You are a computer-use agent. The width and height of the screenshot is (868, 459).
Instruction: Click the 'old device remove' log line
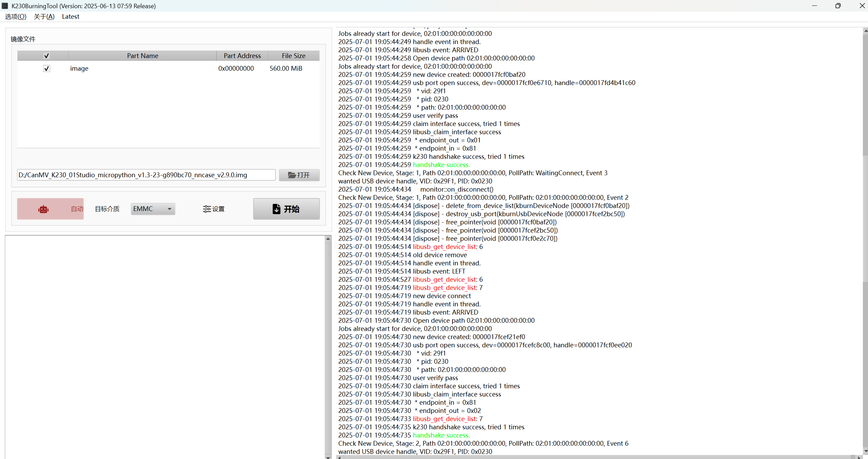click(x=403, y=255)
